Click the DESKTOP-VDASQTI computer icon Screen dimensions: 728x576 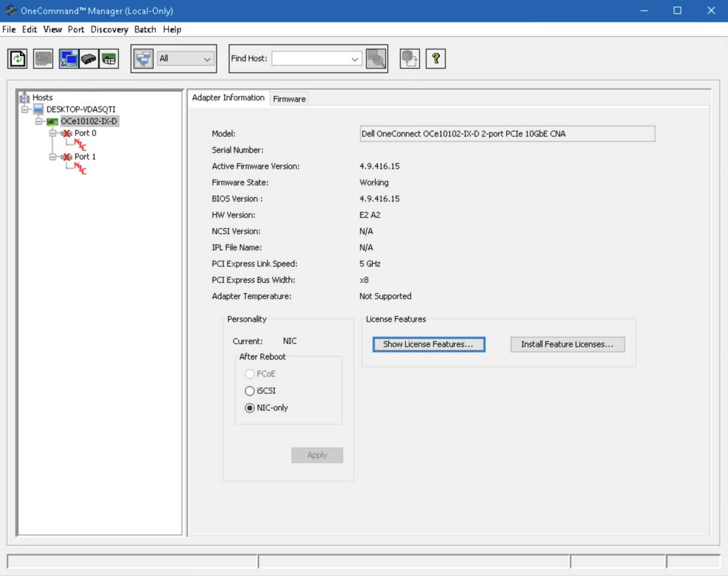39,109
